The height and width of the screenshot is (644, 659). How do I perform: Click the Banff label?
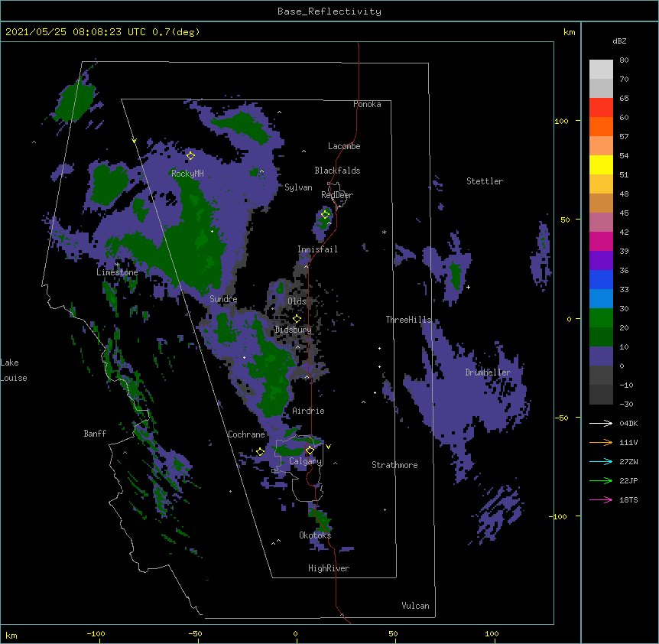point(95,434)
